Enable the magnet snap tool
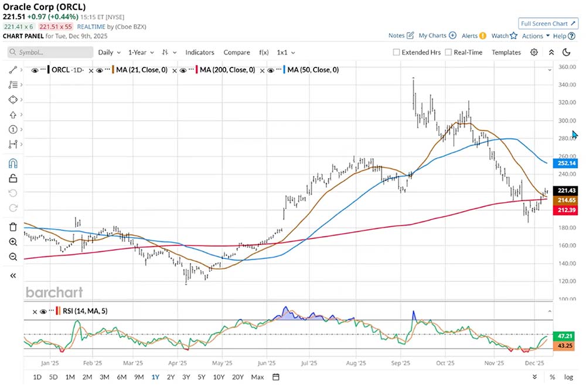This screenshot has height=392, width=586. 12,164
